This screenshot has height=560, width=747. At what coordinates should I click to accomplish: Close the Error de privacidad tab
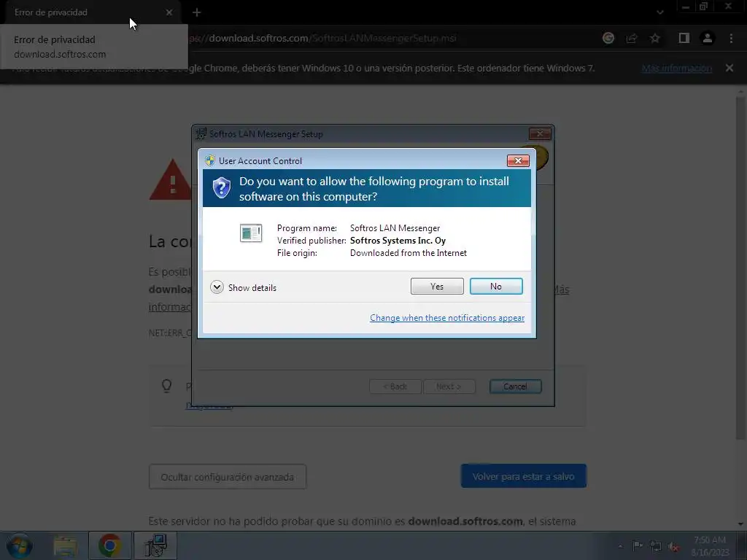pyautogui.click(x=169, y=12)
